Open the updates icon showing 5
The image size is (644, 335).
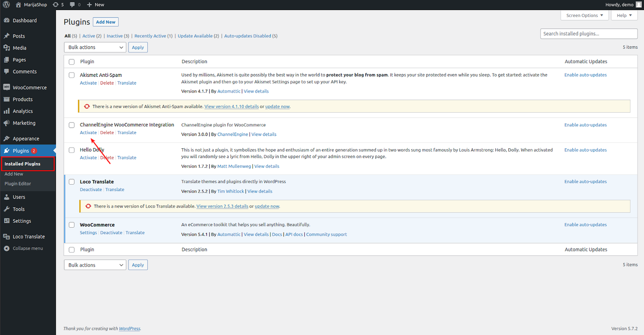56,4
